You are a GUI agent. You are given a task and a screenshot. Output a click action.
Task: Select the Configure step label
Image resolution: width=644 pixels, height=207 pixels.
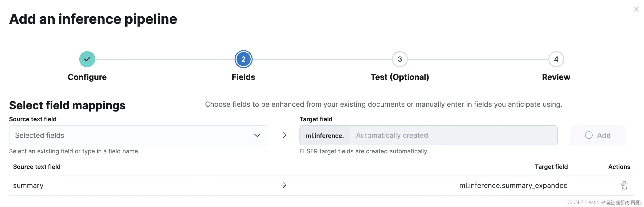[x=87, y=77]
